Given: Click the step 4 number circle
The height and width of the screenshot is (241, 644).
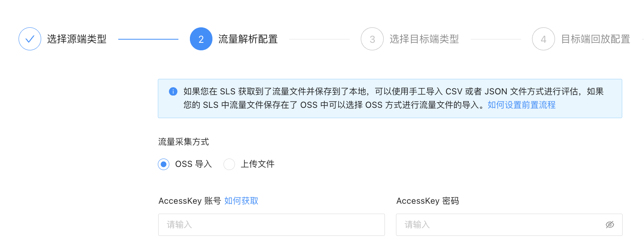Looking at the screenshot, I should [544, 39].
